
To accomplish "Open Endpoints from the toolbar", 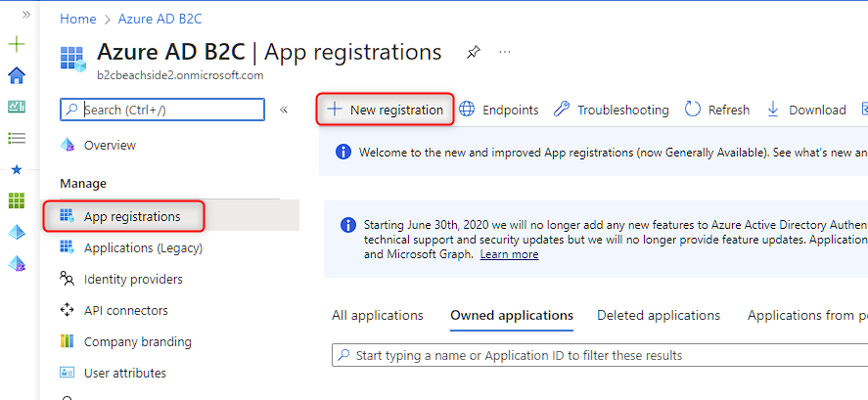I will click(x=499, y=111).
